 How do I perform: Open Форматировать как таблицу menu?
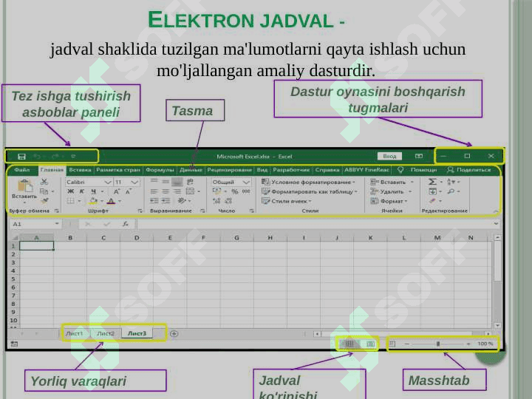tap(310, 191)
